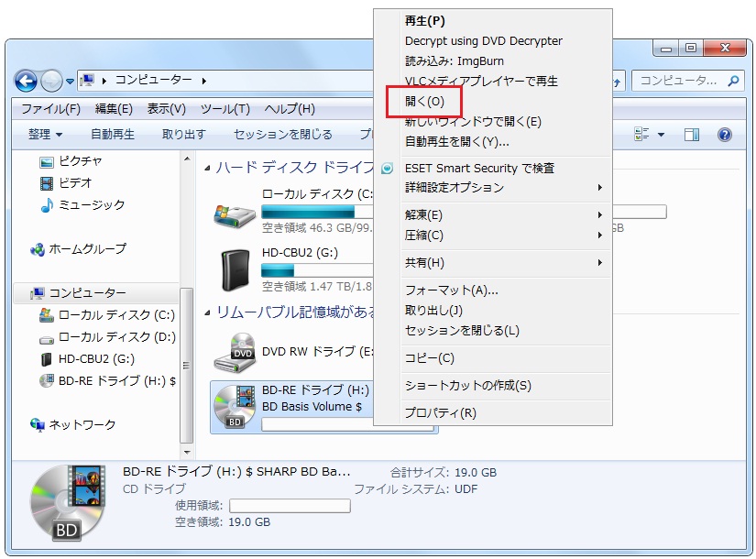Select ローカル ディスク (C:) in navigation tree
The width and height of the screenshot is (756, 559).
pos(107,315)
